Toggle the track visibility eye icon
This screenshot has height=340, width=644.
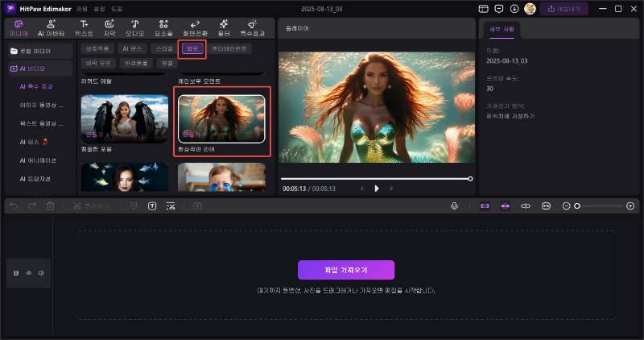28,274
